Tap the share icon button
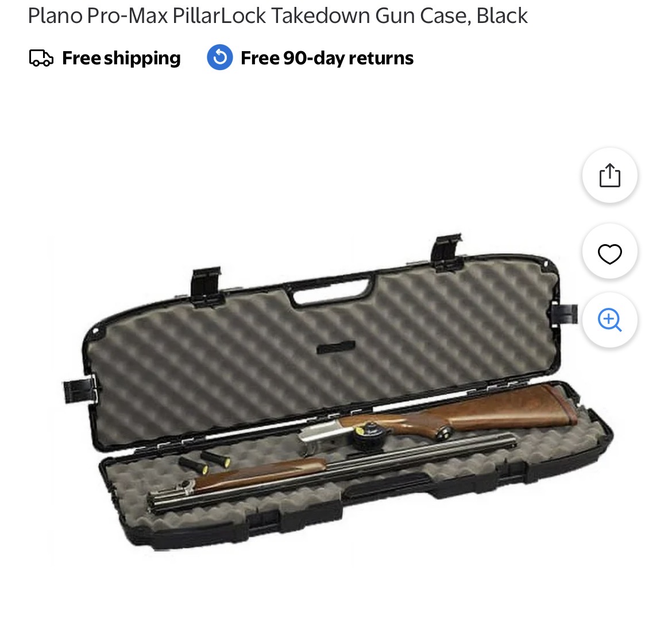Image resolution: width=672 pixels, height=629 pixels. click(609, 175)
